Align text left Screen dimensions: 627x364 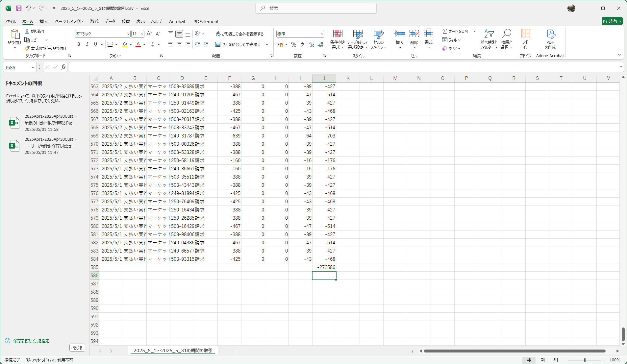click(171, 44)
